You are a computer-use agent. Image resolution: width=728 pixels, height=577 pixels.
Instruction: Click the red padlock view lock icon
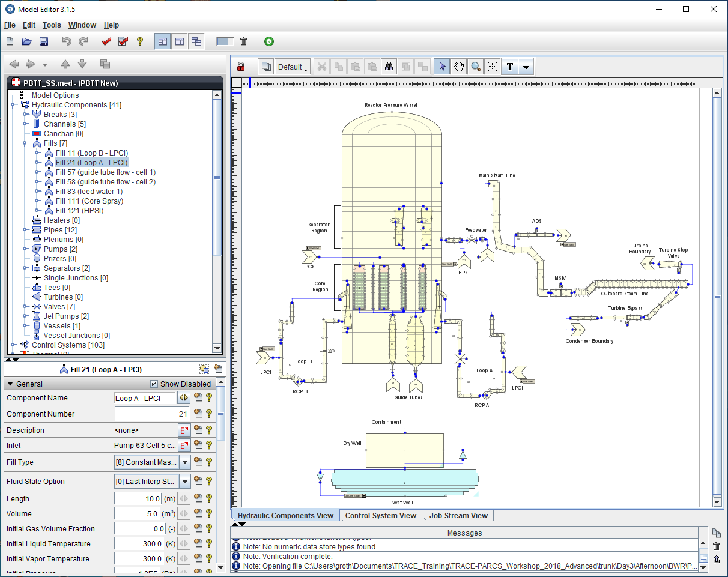[x=241, y=67]
